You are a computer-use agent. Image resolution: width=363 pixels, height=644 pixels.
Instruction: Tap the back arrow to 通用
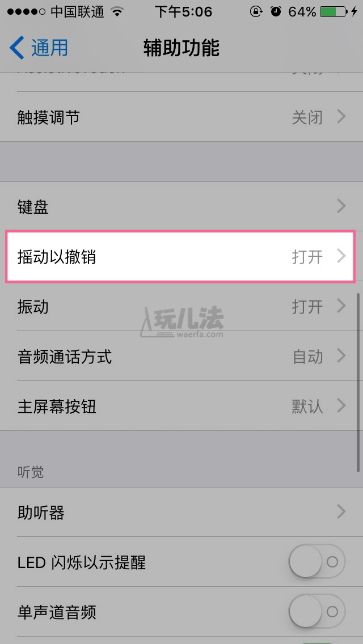[x=17, y=47]
